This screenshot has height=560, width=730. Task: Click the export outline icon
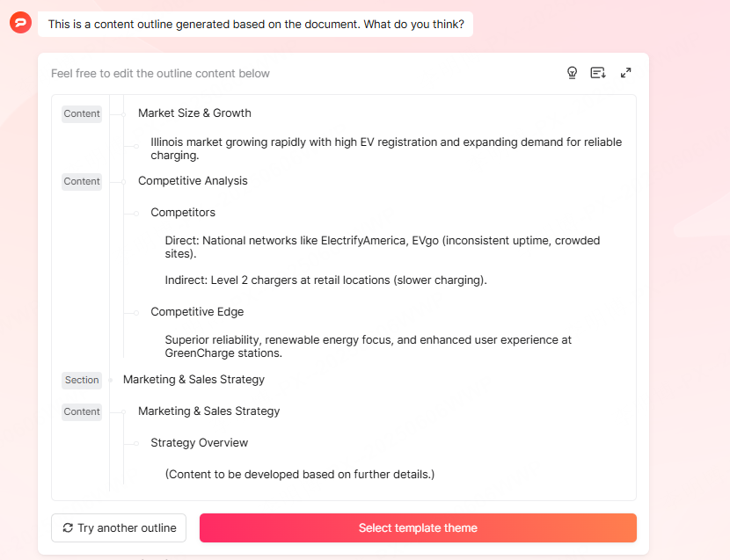coord(598,72)
